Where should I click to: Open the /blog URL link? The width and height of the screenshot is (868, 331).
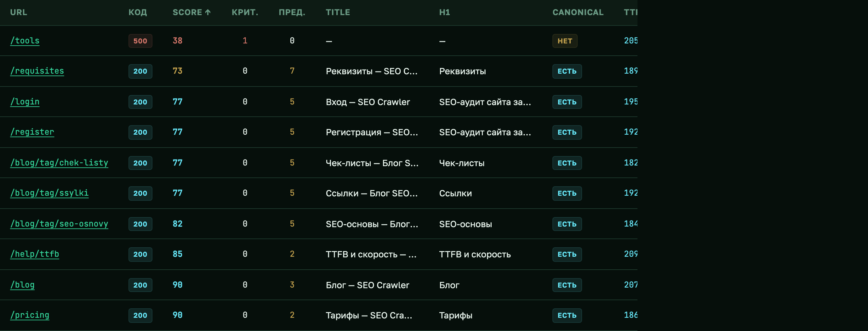click(22, 285)
